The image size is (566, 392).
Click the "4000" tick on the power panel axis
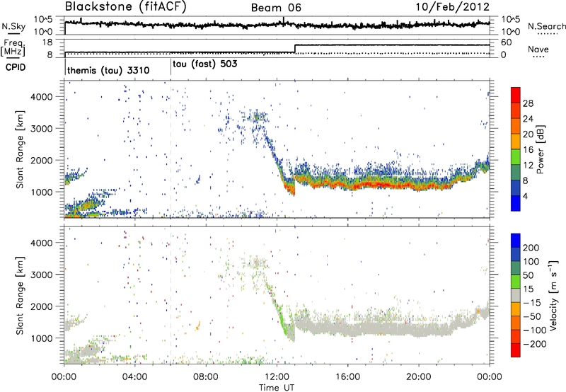42,97
